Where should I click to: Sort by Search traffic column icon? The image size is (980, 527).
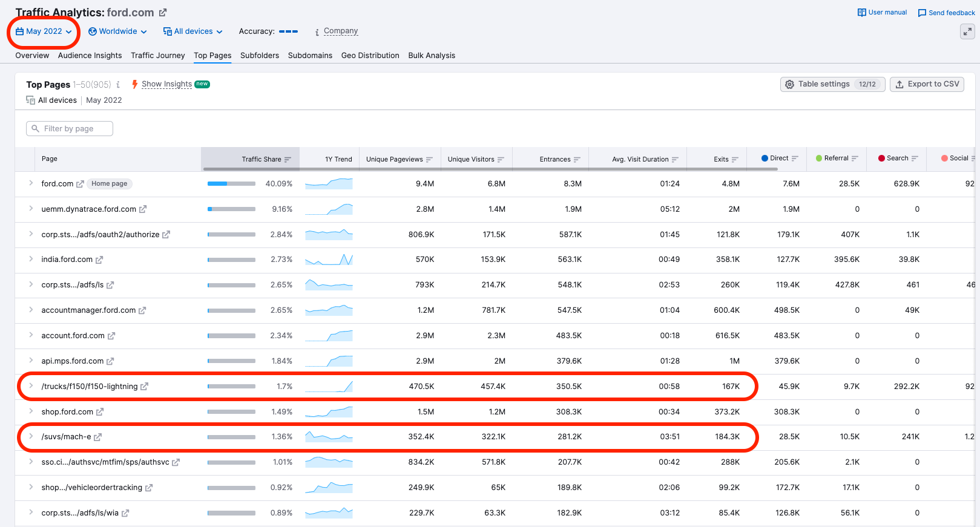[915, 159]
